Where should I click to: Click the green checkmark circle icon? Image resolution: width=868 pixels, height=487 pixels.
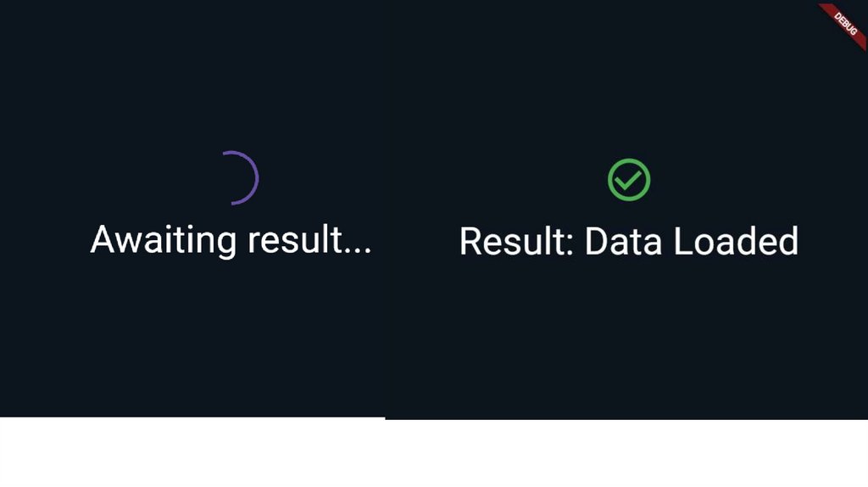coord(629,180)
